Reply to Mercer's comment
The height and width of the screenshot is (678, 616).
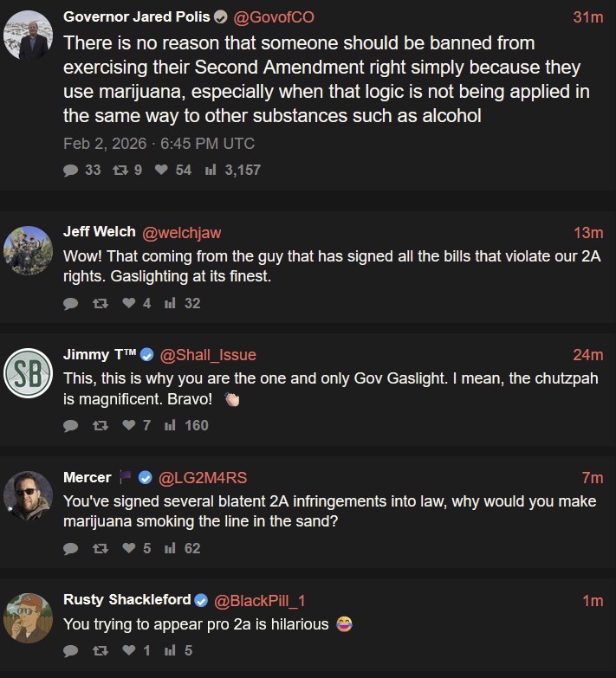coord(71,548)
